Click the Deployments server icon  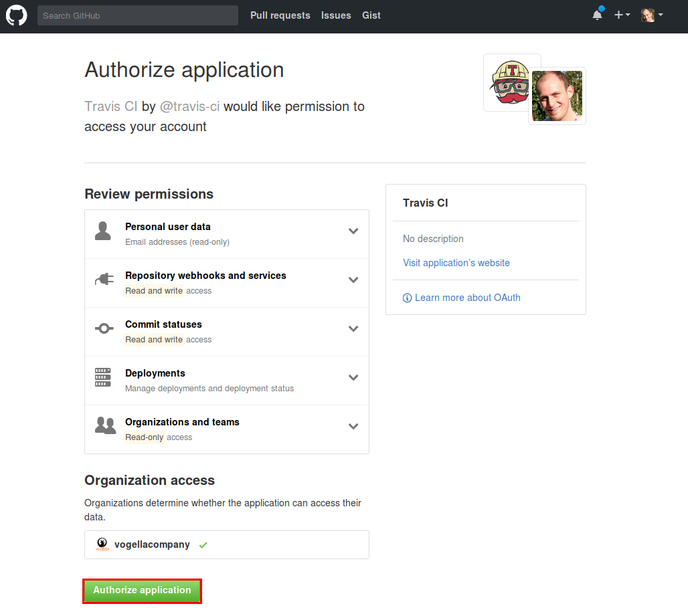(x=102, y=377)
